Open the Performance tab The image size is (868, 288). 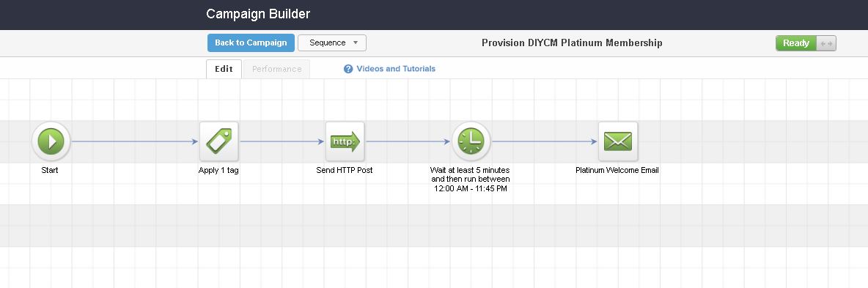pyautogui.click(x=277, y=69)
